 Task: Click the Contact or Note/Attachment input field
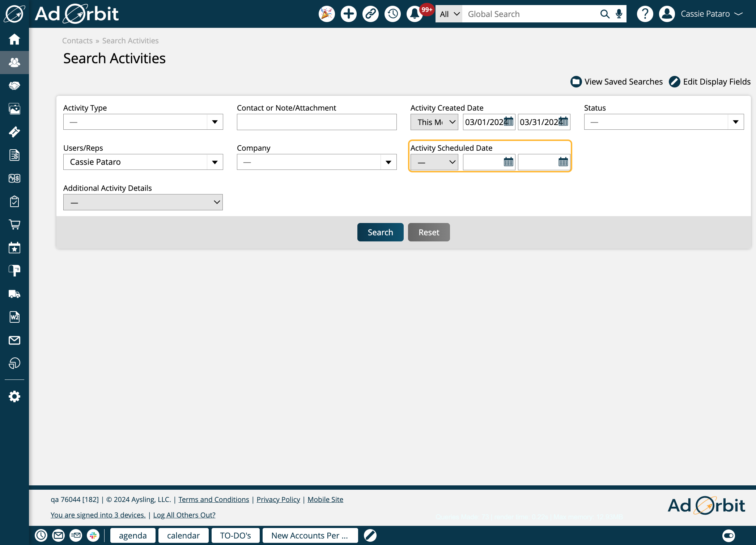click(x=317, y=121)
